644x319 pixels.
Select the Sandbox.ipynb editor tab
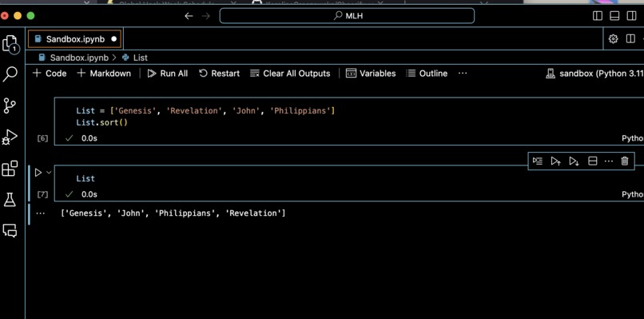pyautogui.click(x=75, y=39)
